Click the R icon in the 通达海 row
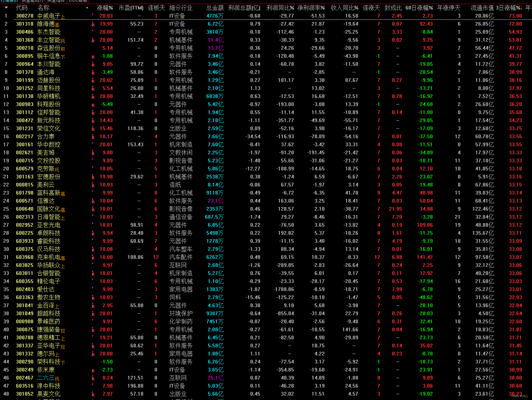Screen dimensions: 532x400 [x=93, y=73]
